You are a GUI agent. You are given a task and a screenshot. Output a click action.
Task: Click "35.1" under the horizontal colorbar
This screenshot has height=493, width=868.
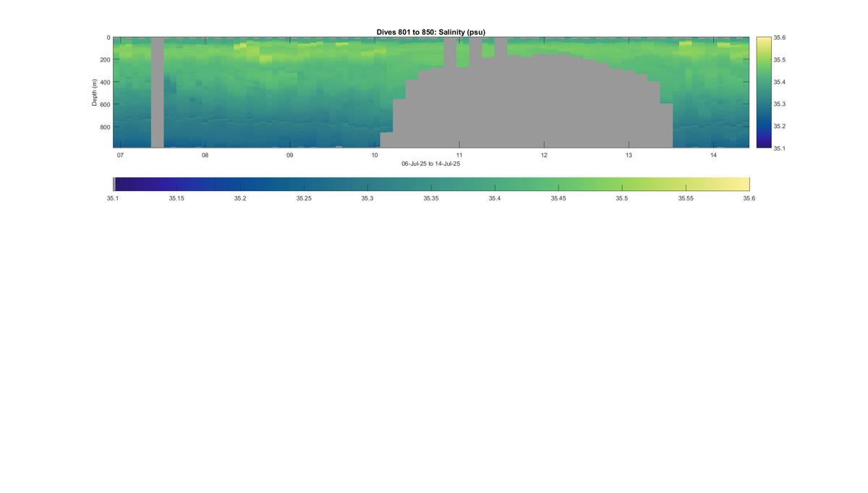113,198
